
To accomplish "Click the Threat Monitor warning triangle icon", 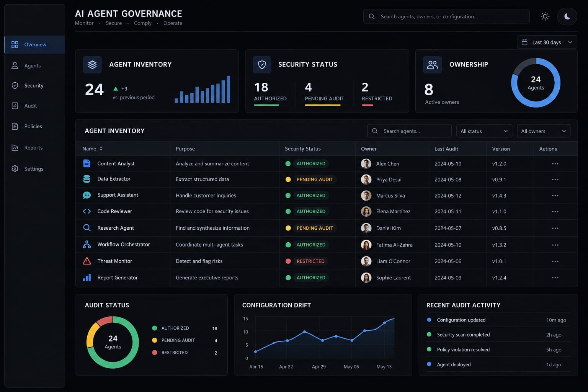I will tap(87, 261).
